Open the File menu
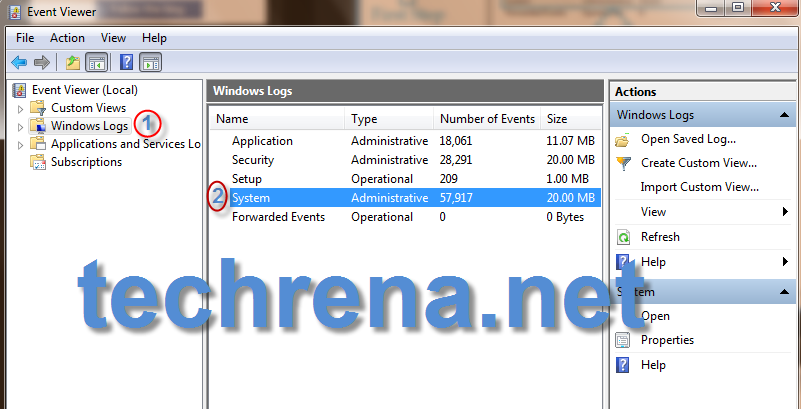The width and height of the screenshot is (801, 409). coord(25,38)
